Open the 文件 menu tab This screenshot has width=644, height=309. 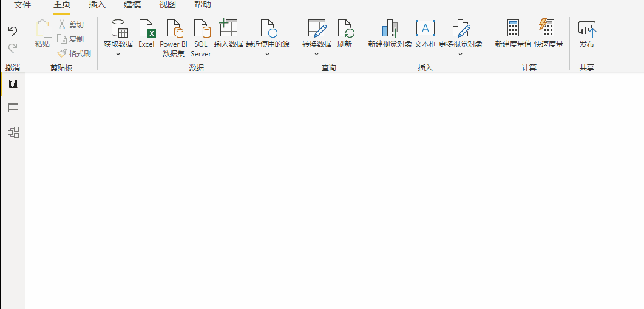click(x=22, y=5)
